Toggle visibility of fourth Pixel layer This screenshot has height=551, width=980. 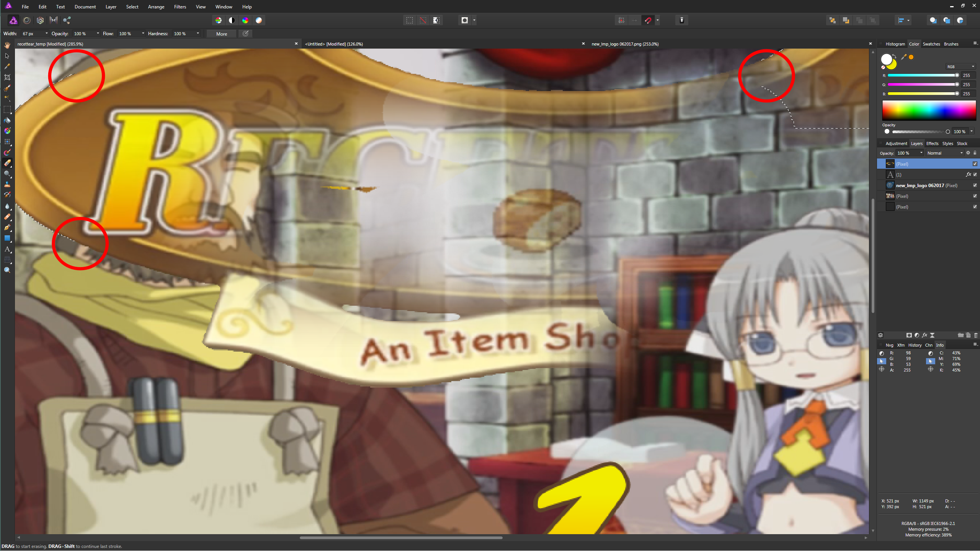click(975, 196)
